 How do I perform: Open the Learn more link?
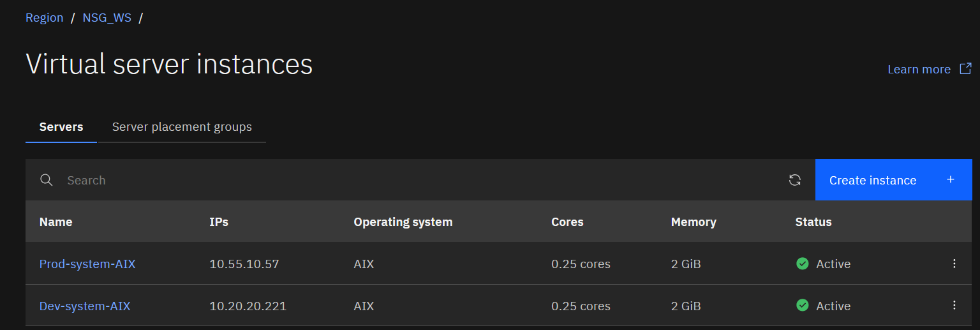tap(919, 70)
